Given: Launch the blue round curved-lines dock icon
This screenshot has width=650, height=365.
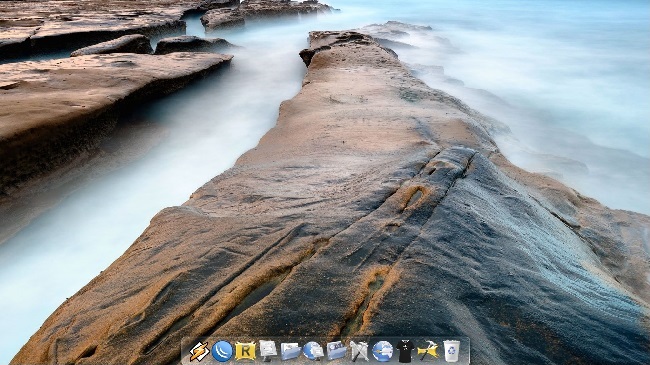Looking at the screenshot, I should coord(222,351).
